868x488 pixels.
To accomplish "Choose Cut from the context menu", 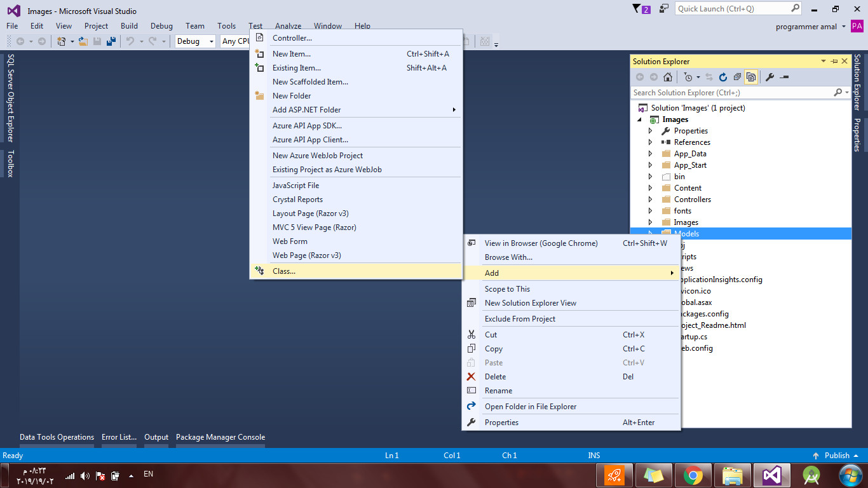I will pos(571,335).
